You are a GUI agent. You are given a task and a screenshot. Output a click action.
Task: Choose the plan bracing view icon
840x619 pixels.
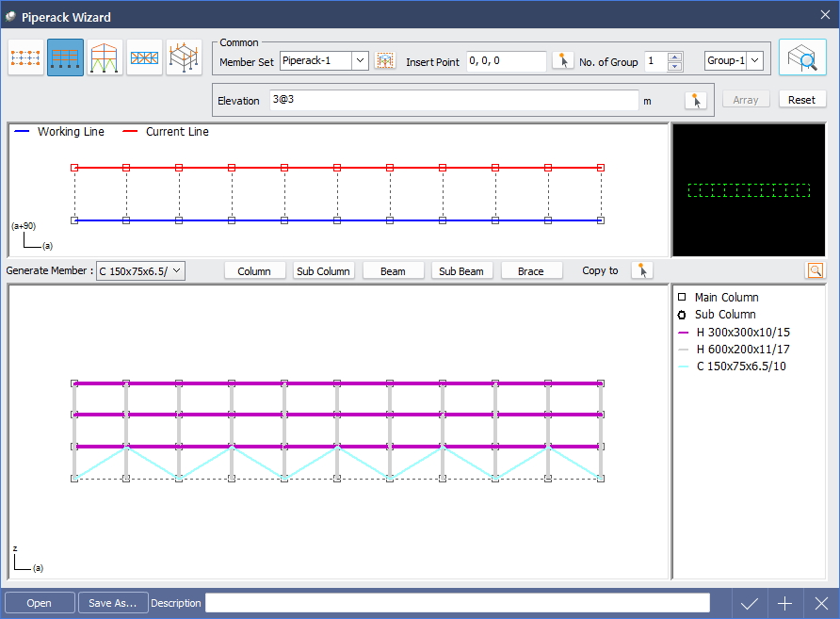pyautogui.click(x=144, y=57)
